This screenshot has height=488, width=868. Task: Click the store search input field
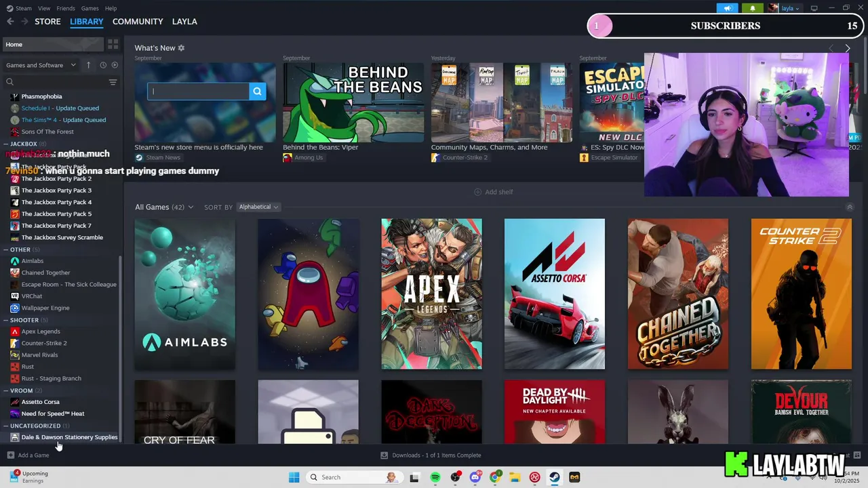pyautogui.click(x=198, y=91)
